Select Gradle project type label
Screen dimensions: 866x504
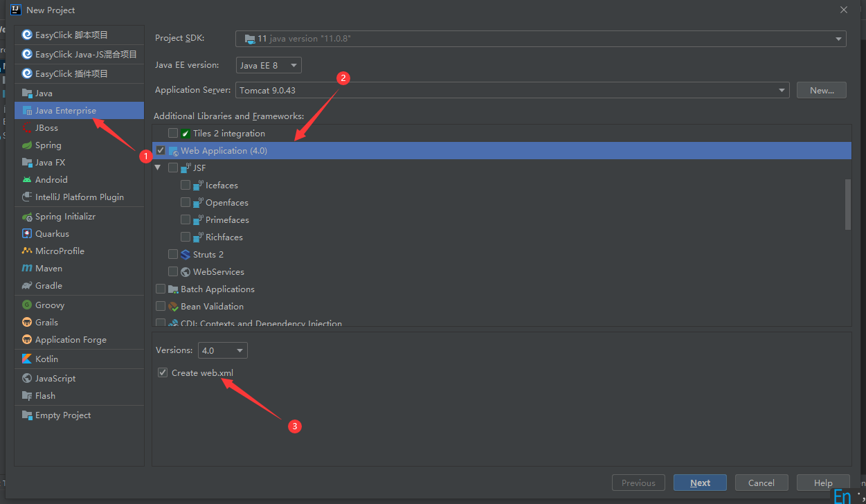49,286
